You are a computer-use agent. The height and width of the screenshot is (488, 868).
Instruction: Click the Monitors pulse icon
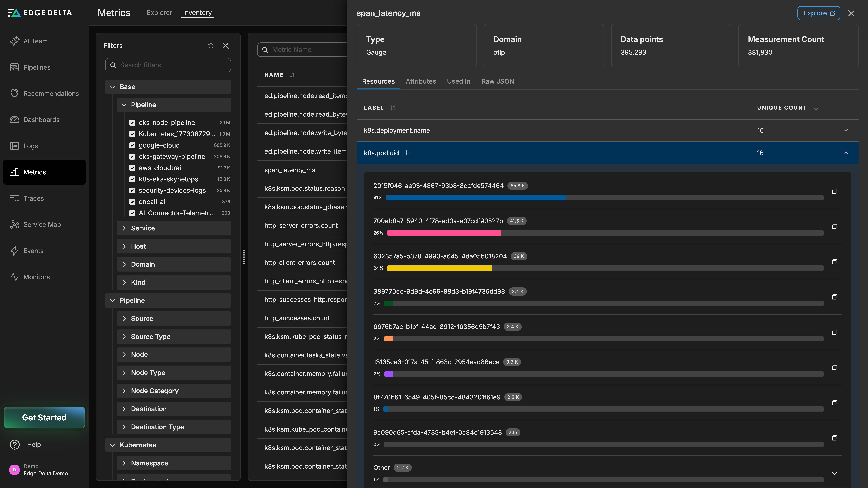(x=14, y=277)
